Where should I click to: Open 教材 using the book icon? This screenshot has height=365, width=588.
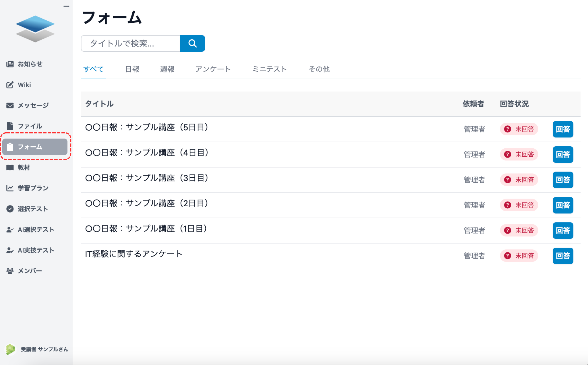tap(10, 168)
